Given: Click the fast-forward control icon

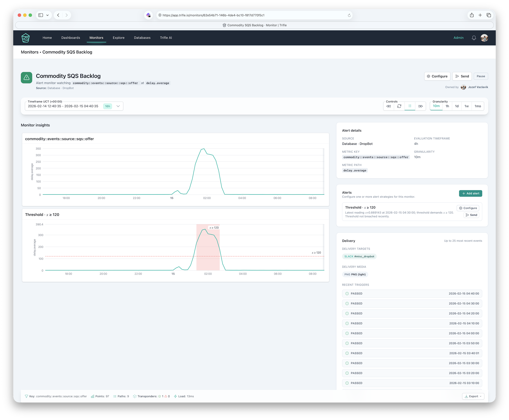Looking at the screenshot, I should point(421,106).
